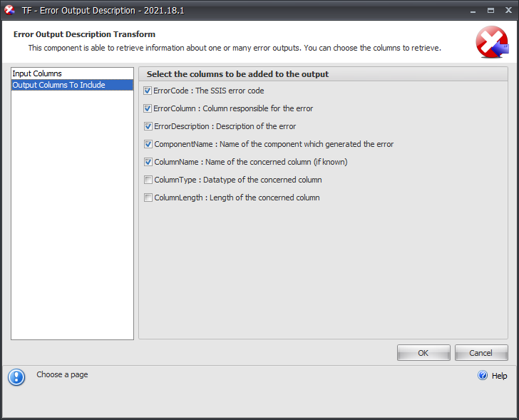Click the large red error transform logo
Viewport: 519px width, 420px height.
pos(492,42)
